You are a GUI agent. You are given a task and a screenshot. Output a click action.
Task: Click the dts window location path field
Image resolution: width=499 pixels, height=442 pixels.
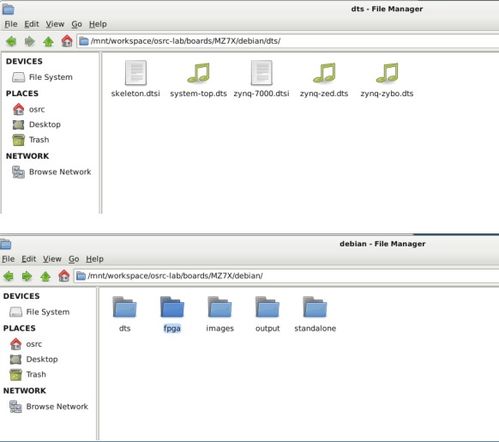pyautogui.click(x=288, y=41)
